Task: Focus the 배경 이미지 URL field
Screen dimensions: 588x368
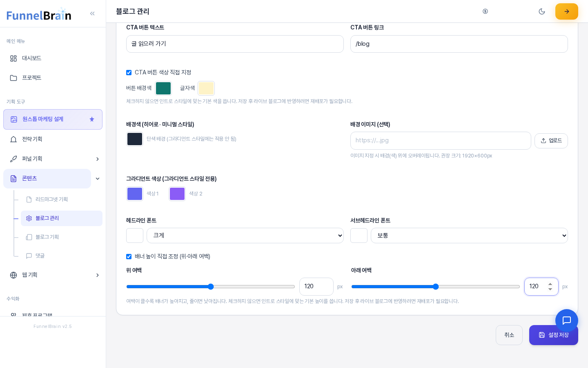Action: coord(441,141)
